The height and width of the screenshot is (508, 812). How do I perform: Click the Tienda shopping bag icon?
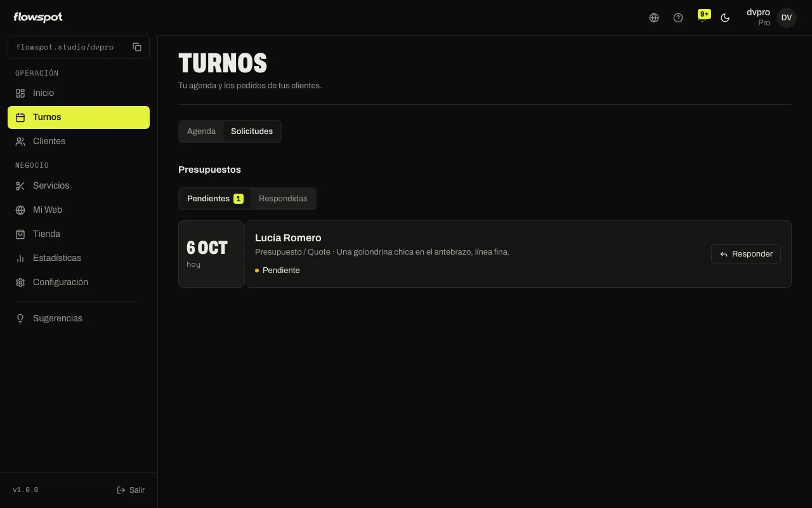coord(20,234)
